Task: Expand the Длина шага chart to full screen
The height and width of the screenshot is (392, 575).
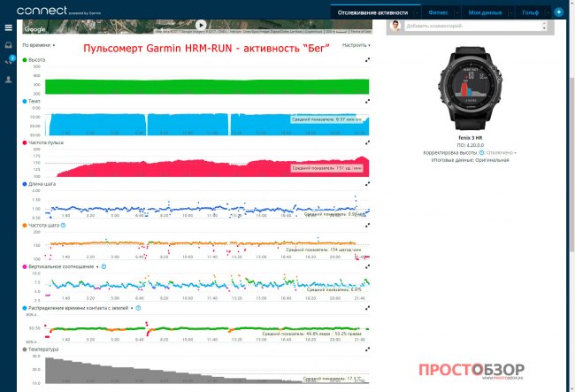Action: tap(367, 184)
